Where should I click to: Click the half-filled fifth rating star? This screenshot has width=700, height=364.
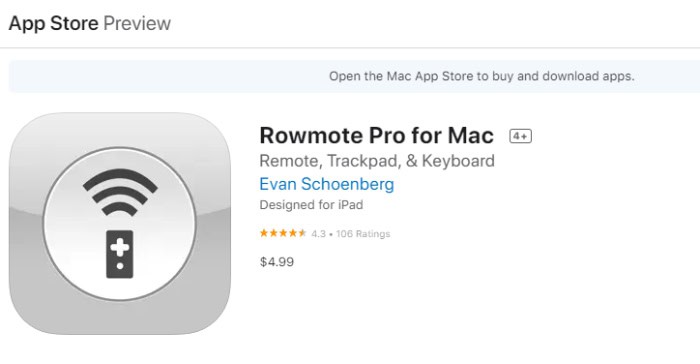point(302,233)
